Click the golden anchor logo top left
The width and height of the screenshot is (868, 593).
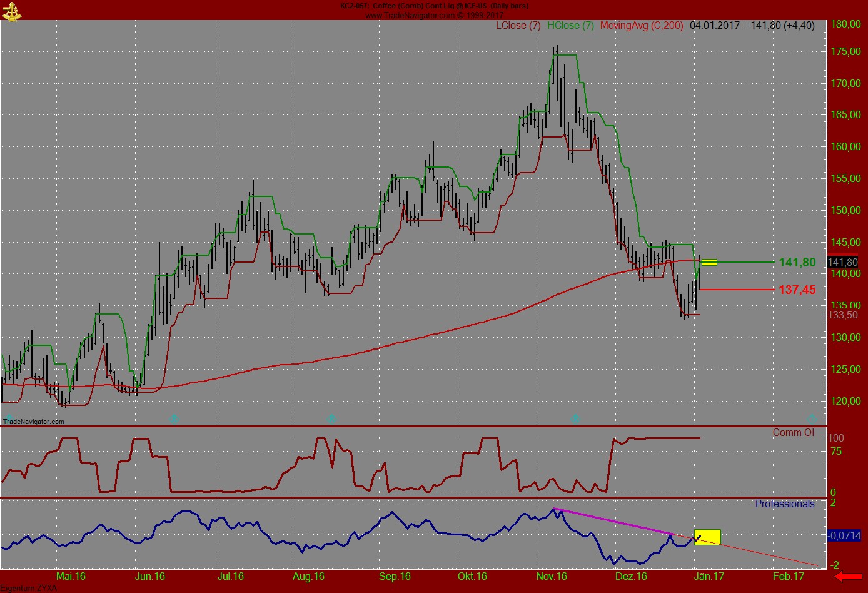point(13,11)
